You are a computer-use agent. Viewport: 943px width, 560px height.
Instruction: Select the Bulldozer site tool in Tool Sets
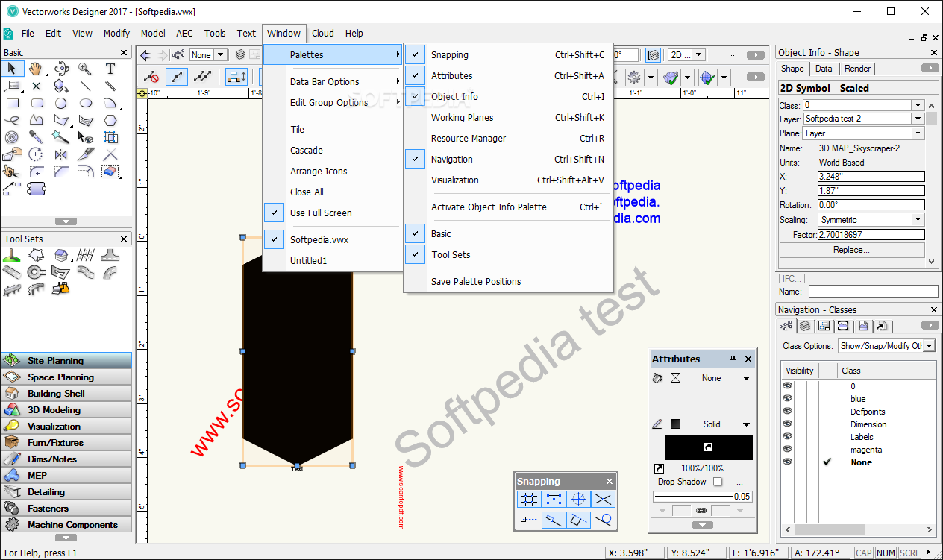[x=61, y=289]
